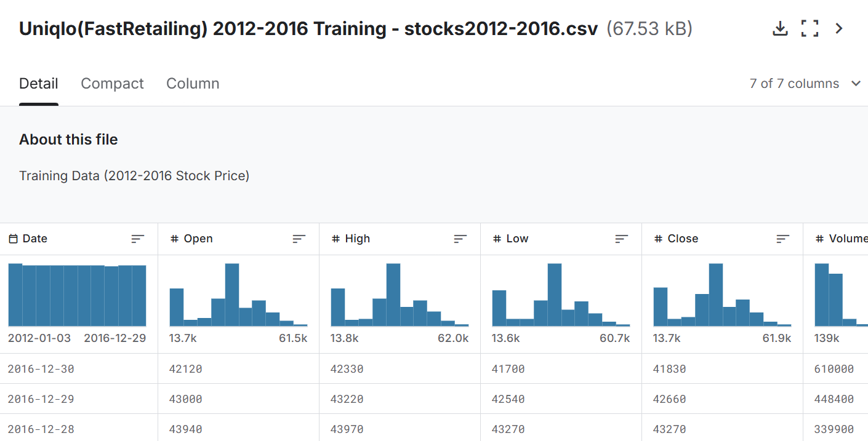868x441 pixels.
Task: Switch to the Column tab
Action: [x=193, y=84]
